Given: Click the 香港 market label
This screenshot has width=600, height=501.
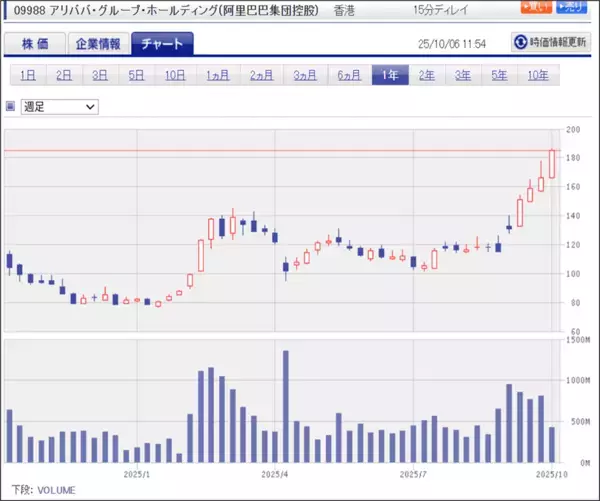Looking at the screenshot, I should [344, 11].
